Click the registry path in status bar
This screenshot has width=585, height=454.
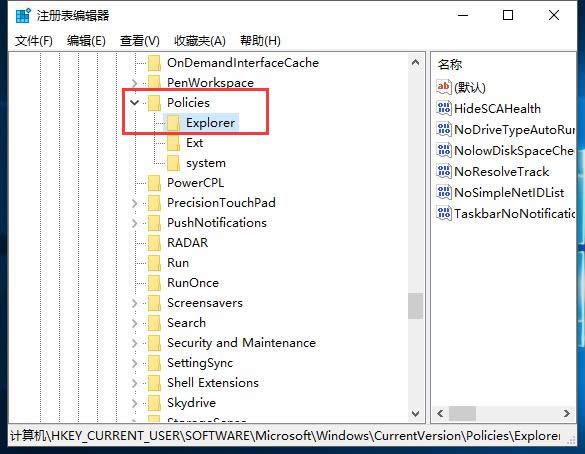[285, 436]
